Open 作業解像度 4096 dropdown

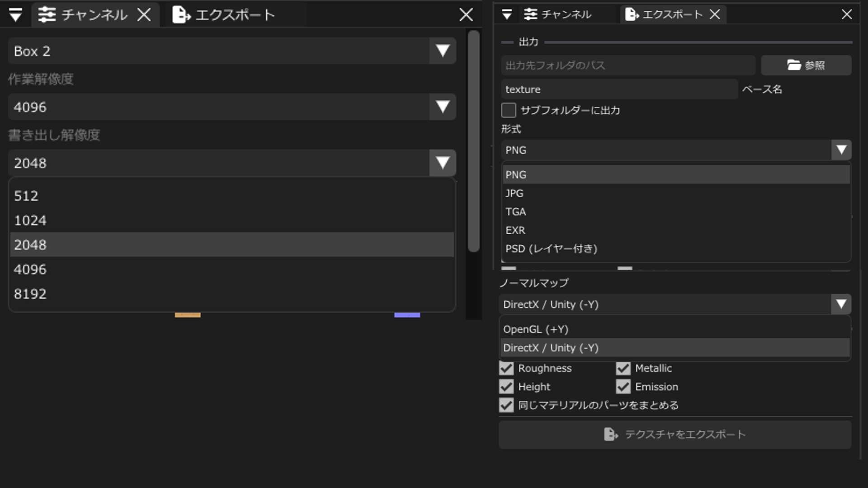pyautogui.click(x=232, y=107)
